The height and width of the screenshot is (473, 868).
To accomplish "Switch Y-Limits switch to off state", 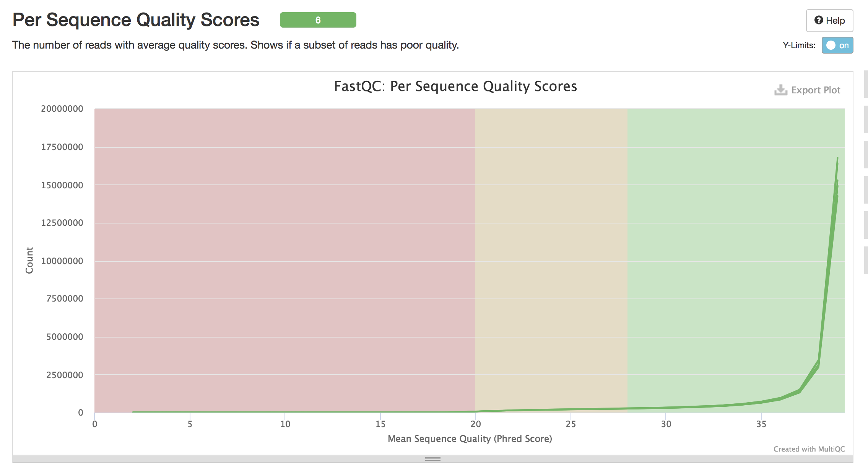I will [x=838, y=45].
